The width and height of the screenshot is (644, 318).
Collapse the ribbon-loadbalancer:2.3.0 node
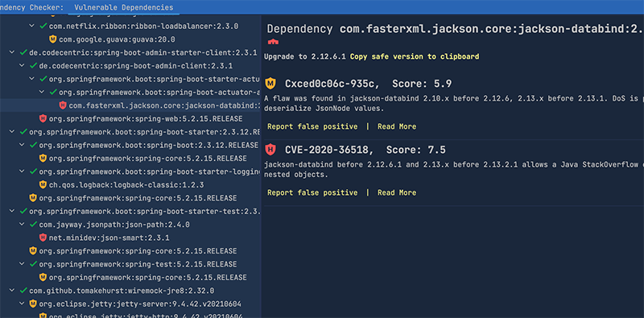coord(31,26)
